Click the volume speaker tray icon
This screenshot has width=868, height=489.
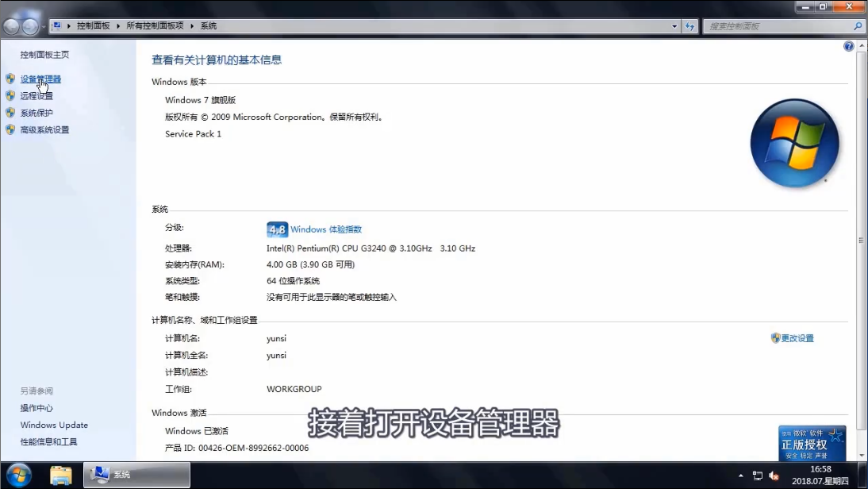click(774, 476)
